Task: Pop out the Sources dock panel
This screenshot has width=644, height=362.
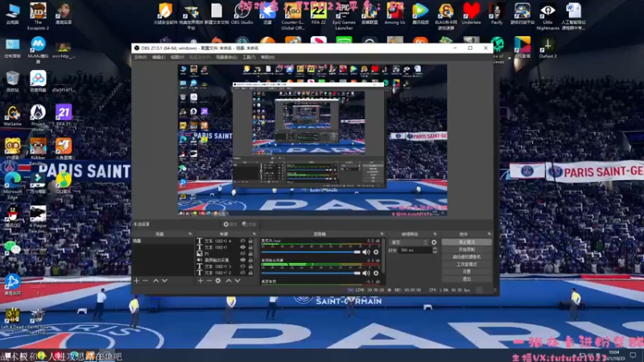Action: coord(254,234)
